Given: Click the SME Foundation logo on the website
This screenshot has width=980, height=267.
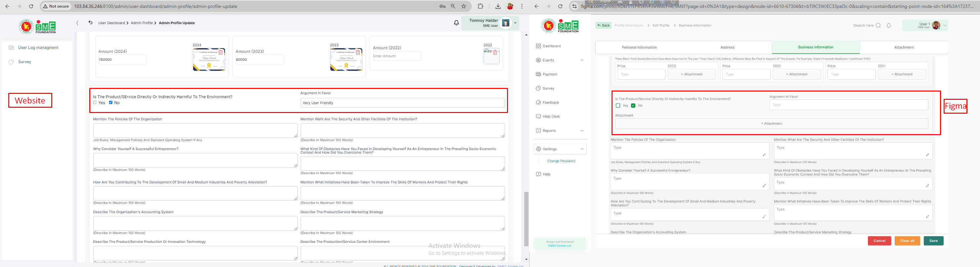Looking at the screenshot, I should (37, 26).
